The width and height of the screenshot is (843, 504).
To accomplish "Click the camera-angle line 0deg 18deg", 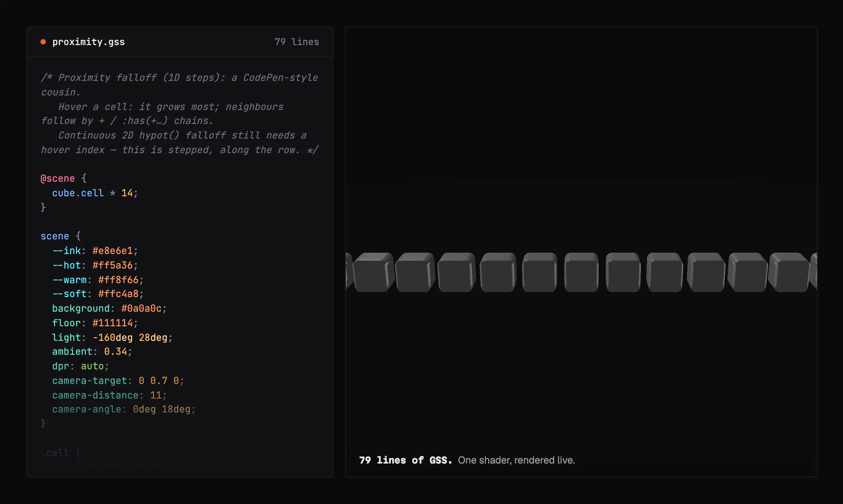I will pos(124,409).
